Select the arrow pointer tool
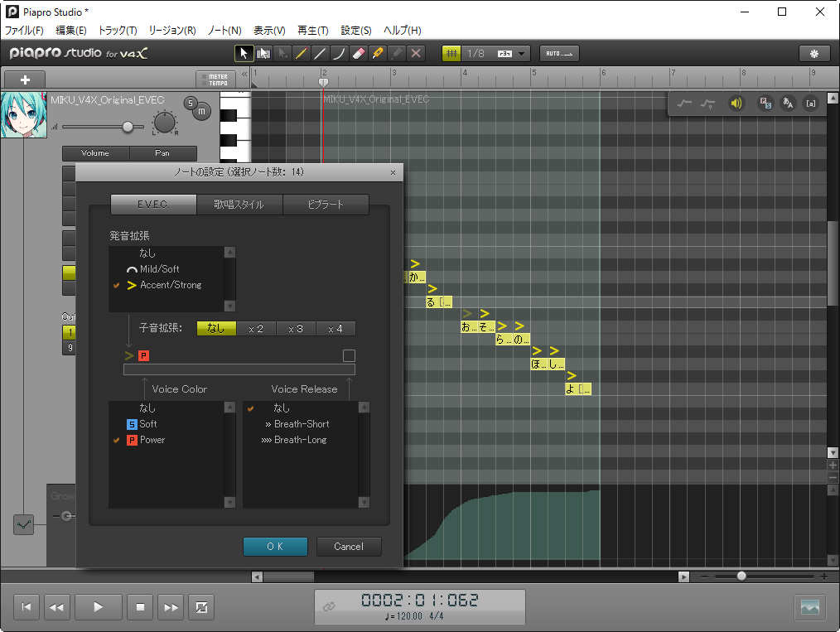The image size is (840, 632). click(x=244, y=53)
